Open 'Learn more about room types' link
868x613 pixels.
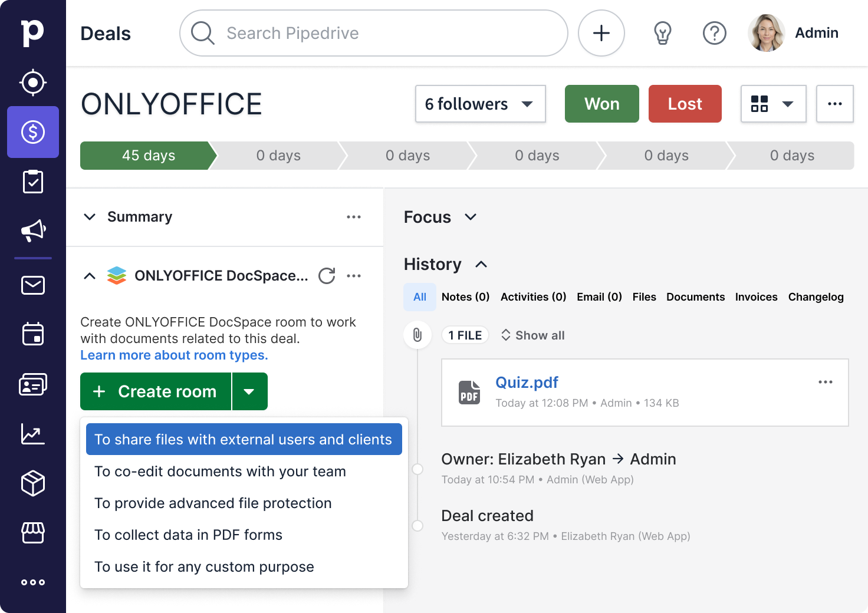coord(174,355)
